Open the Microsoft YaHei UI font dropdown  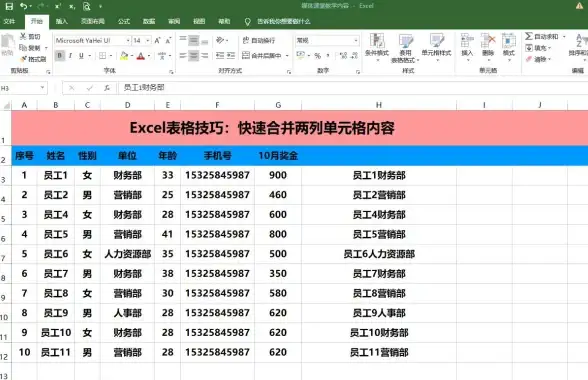pyautogui.click(x=128, y=40)
